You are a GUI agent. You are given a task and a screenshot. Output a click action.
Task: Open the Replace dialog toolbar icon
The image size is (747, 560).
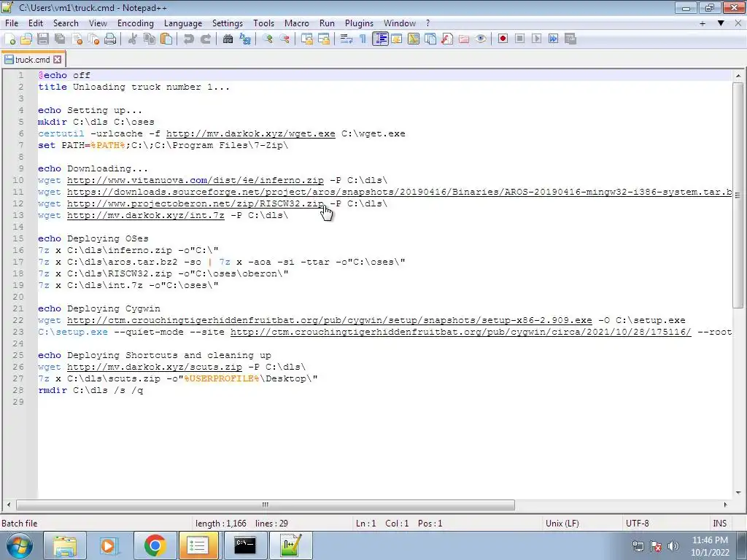click(x=245, y=39)
